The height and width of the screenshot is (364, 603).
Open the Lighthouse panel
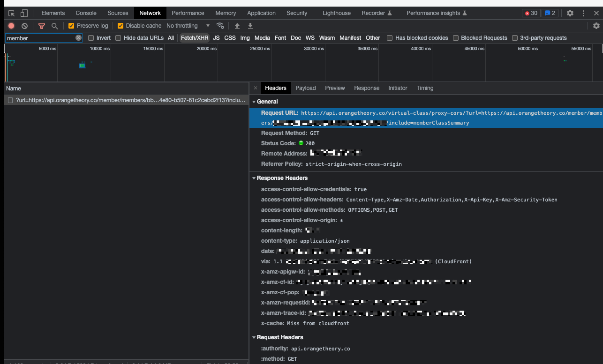click(337, 13)
